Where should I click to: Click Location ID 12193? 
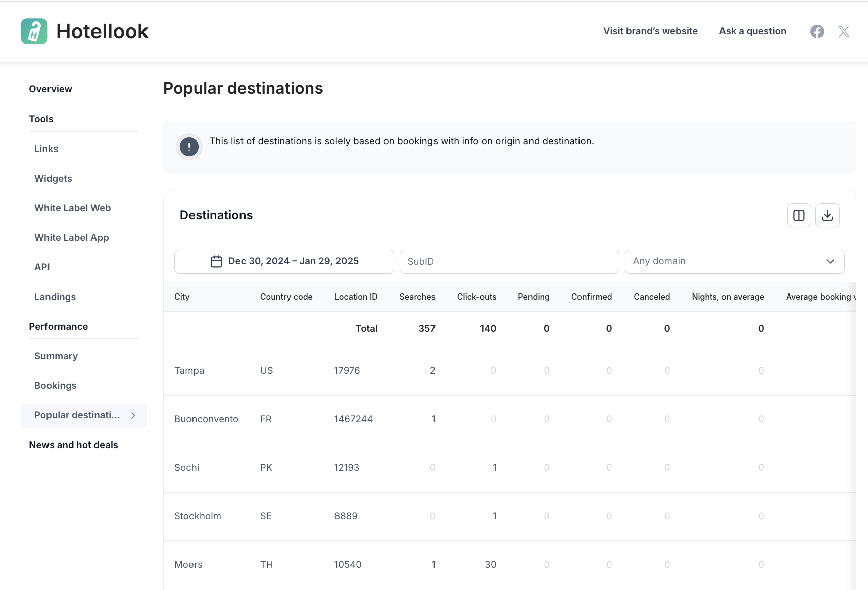[x=347, y=468]
